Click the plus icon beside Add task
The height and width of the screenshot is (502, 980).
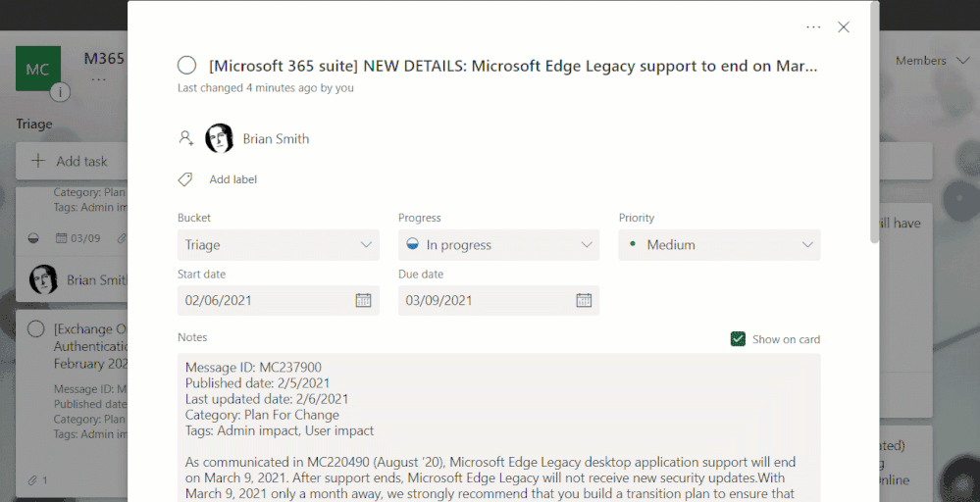tap(38, 161)
